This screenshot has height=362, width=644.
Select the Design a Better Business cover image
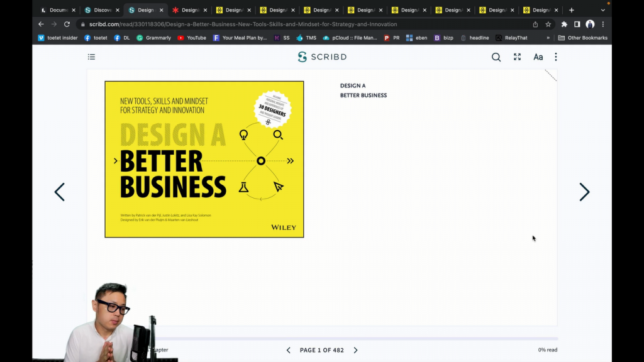pyautogui.click(x=204, y=159)
